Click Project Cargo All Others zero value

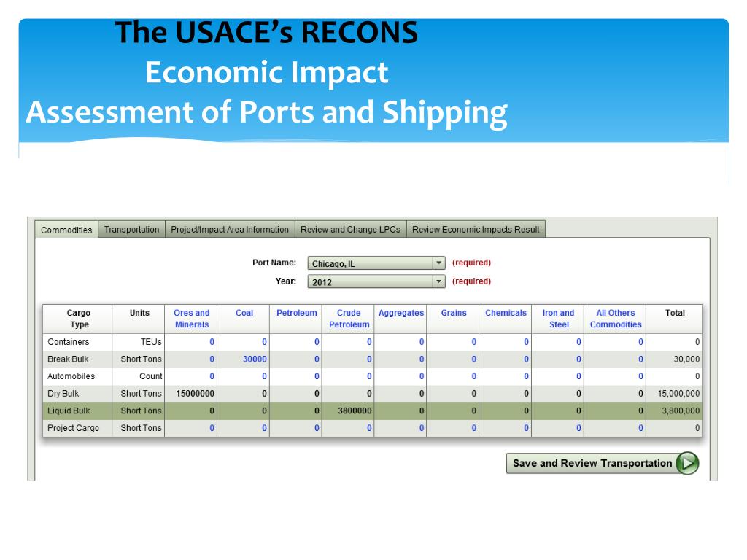pyautogui.click(x=640, y=428)
